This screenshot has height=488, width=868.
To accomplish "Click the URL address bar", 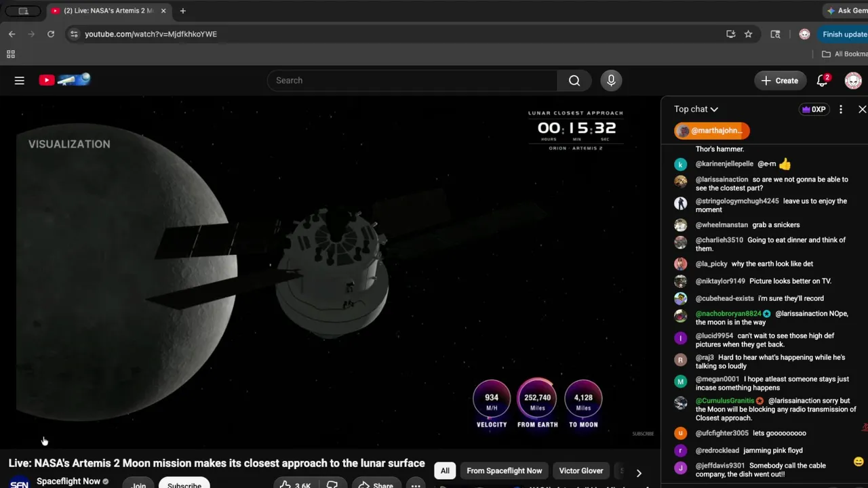I will click(400, 34).
